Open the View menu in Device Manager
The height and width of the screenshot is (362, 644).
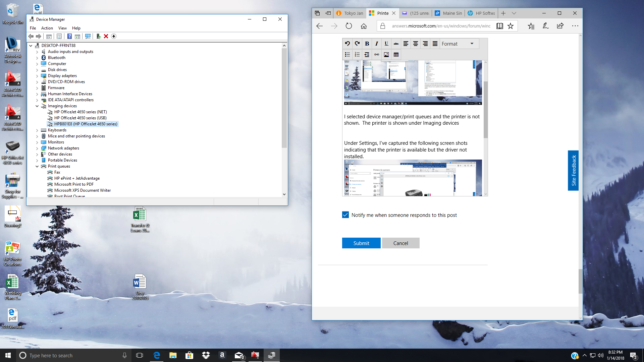click(x=62, y=28)
